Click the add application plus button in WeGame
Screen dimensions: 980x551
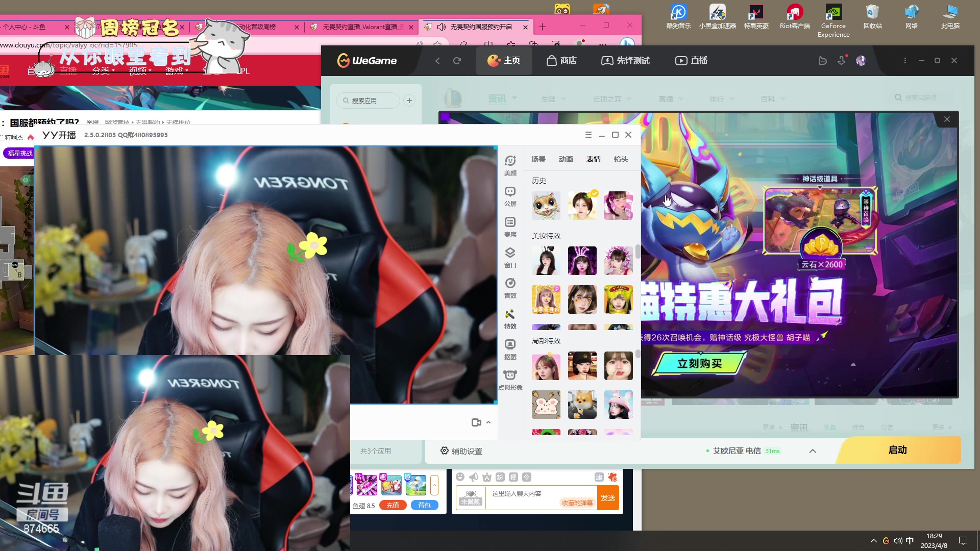(x=409, y=101)
